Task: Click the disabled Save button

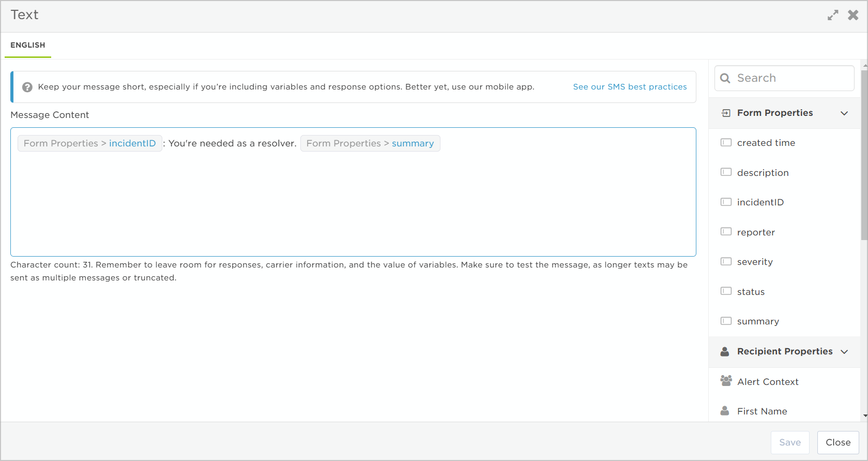Action: (790, 442)
